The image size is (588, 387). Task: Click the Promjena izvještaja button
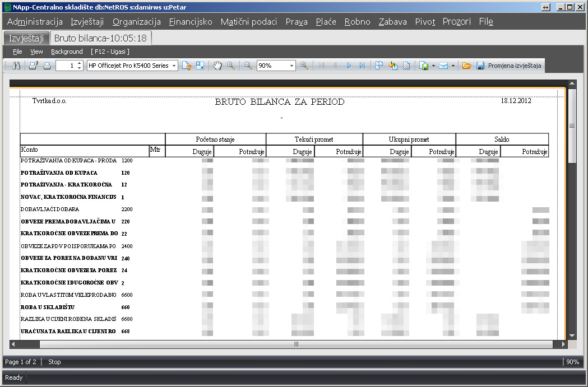coord(515,66)
